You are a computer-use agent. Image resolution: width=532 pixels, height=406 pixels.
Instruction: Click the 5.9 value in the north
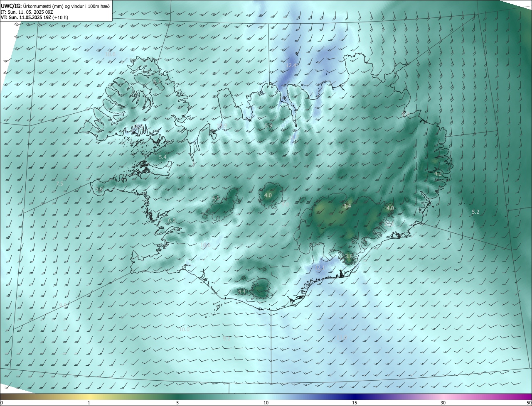click(268, 125)
